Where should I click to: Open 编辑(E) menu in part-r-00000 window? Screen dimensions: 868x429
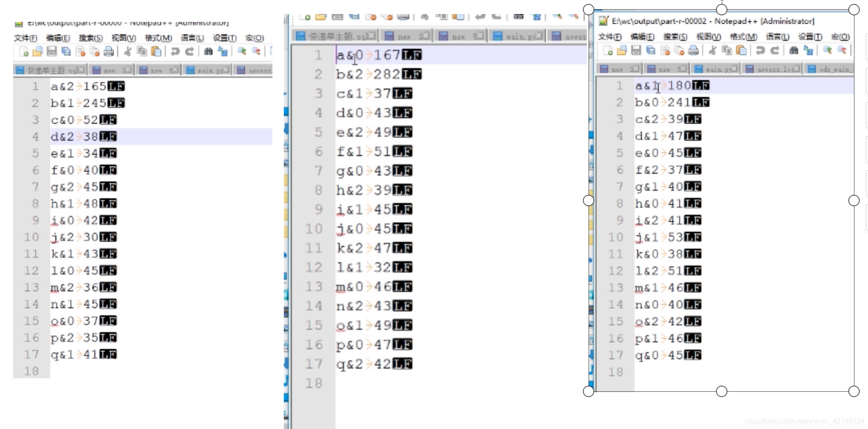(58, 38)
